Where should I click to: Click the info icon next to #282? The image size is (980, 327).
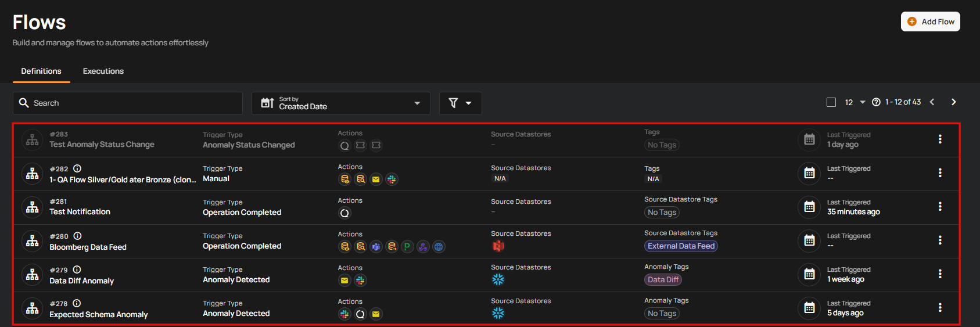point(77,168)
